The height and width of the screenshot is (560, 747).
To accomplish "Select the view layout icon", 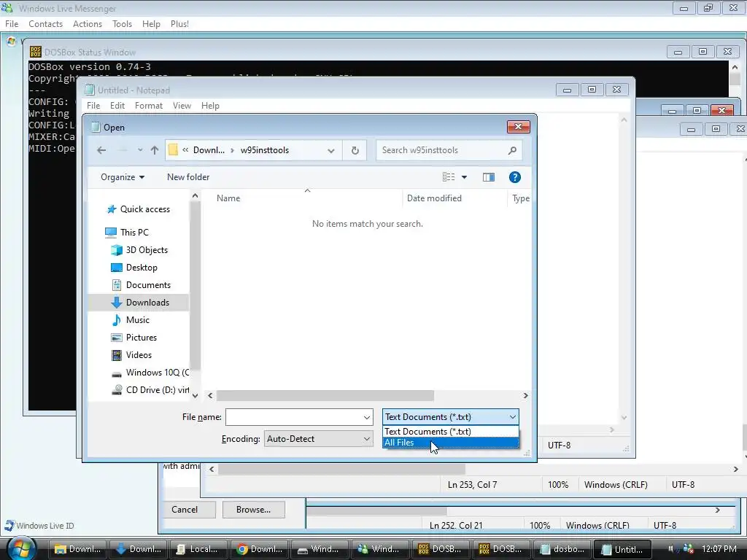I will coord(449,177).
